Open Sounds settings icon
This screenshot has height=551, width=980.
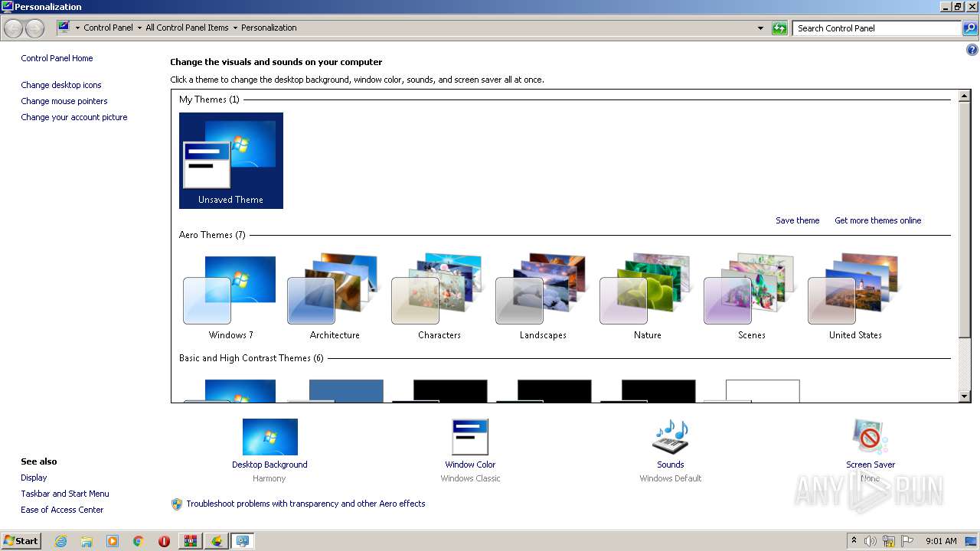click(x=670, y=437)
